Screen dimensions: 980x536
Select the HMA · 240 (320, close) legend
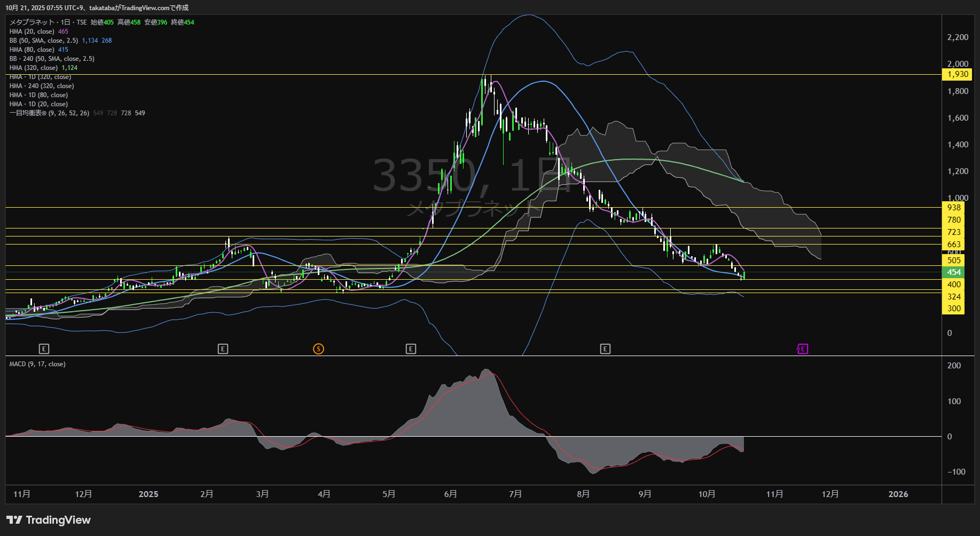(42, 86)
